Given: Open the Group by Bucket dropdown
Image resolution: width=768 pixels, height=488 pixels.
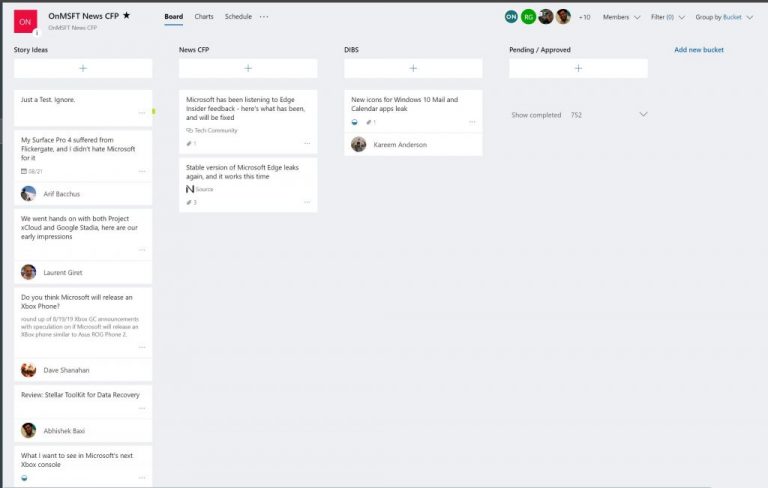Looking at the screenshot, I should pos(724,17).
